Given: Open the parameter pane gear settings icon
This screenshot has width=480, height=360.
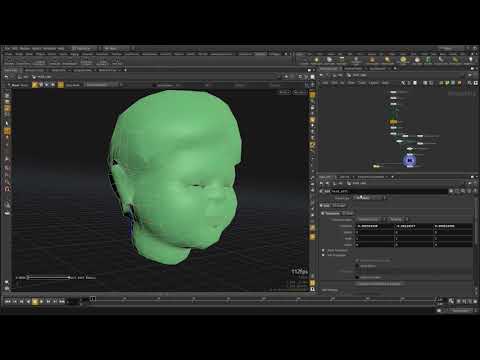Looking at the screenshot, I should tap(451, 191).
